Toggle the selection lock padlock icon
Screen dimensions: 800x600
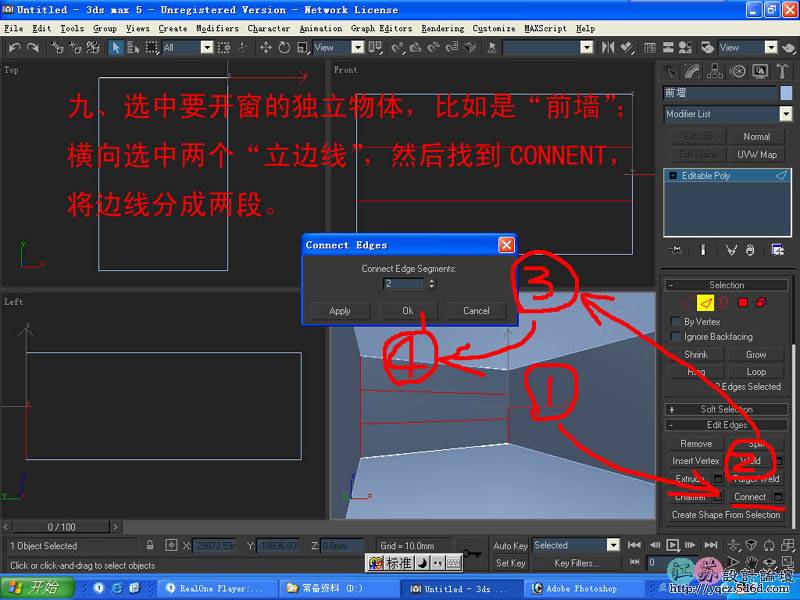click(x=150, y=545)
